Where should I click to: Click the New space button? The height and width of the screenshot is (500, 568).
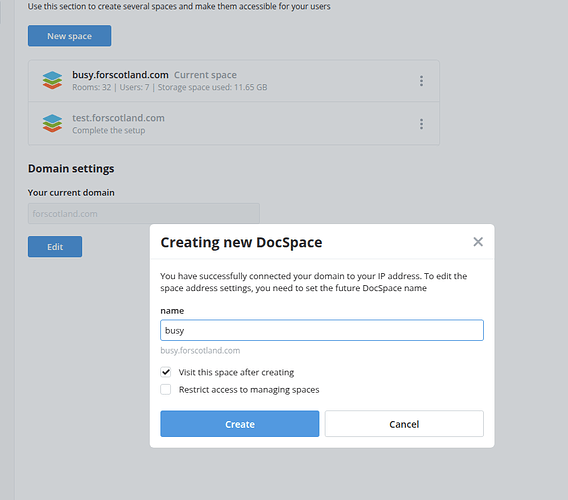70,36
